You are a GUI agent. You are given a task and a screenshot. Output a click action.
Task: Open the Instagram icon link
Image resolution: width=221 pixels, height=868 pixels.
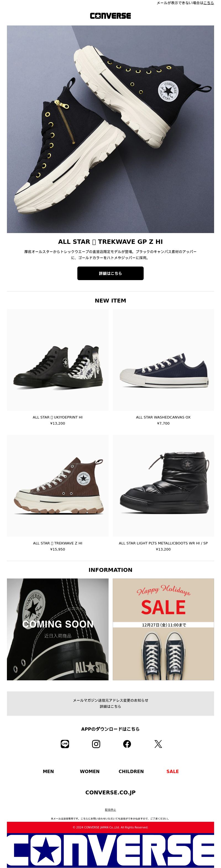point(96,744)
